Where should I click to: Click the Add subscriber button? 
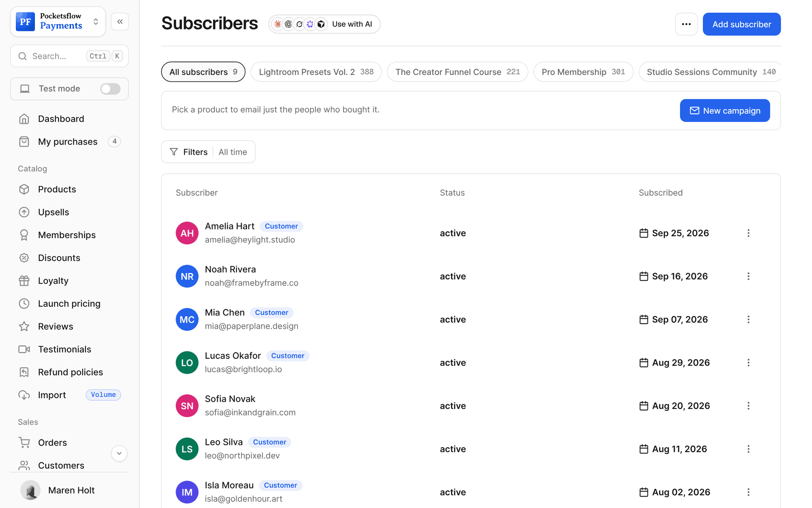[x=741, y=24]
